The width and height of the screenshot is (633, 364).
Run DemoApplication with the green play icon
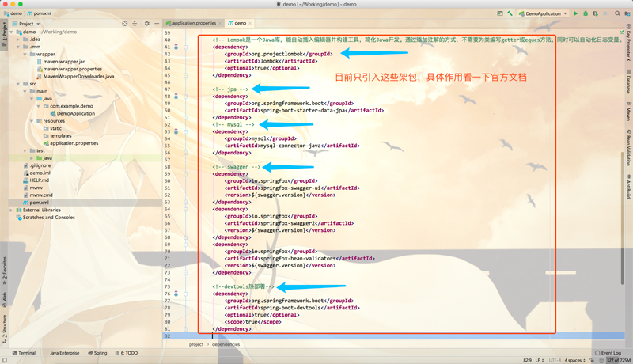coord(576,13)
